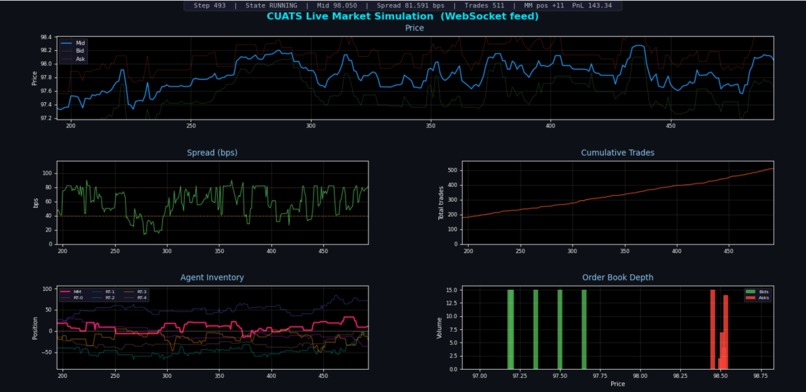The width and height of the screenshot is (806, 392).
Task: Click the 'Agent Inventory' chart title
Action: [x=212, y=277]
